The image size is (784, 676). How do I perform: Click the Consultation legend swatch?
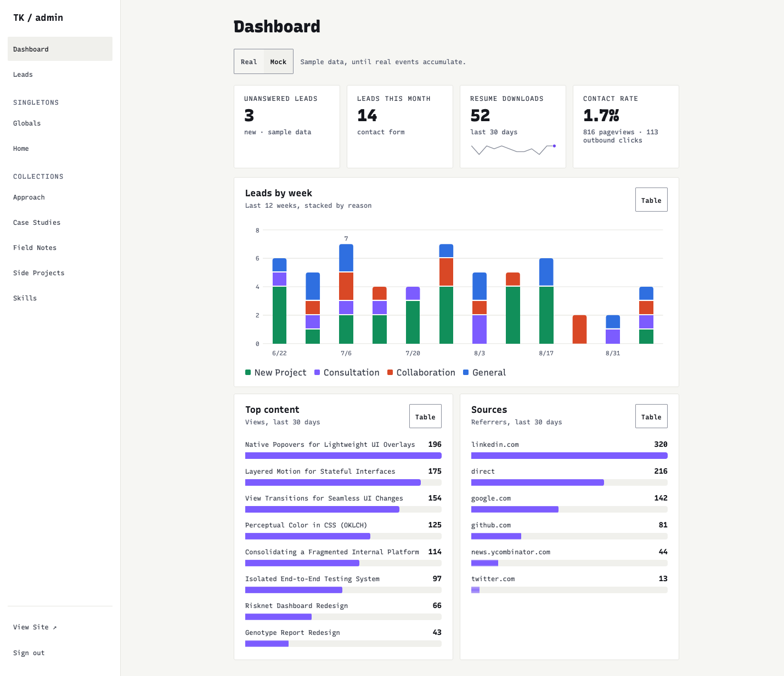317,372
